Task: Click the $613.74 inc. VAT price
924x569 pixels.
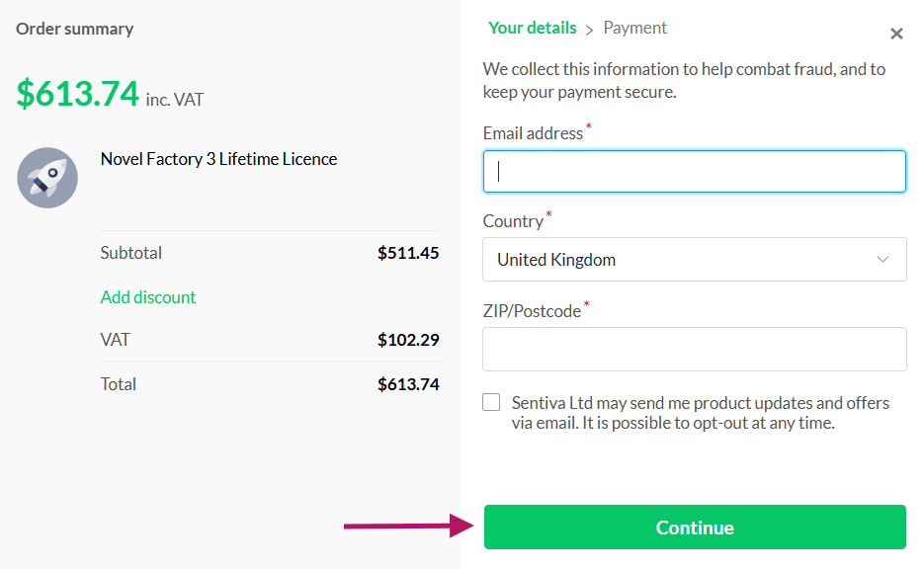Action: pos(110,94)
